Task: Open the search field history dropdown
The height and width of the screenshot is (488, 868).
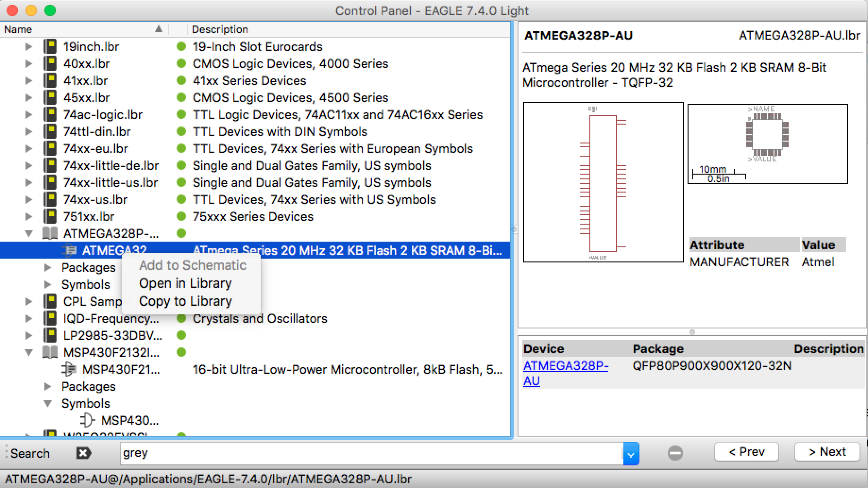Action: [x=631, y=454]
